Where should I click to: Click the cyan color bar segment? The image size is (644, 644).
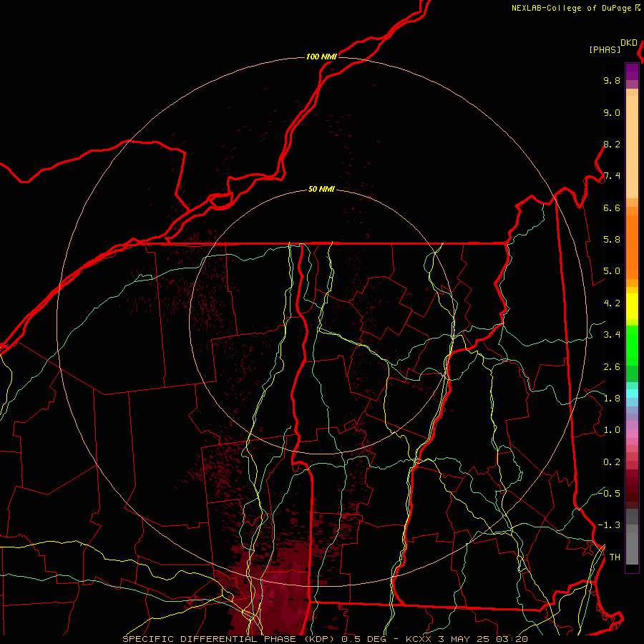[632, 393]
